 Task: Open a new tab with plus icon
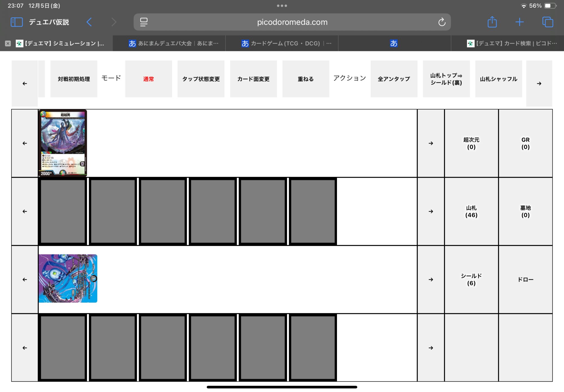519,22
